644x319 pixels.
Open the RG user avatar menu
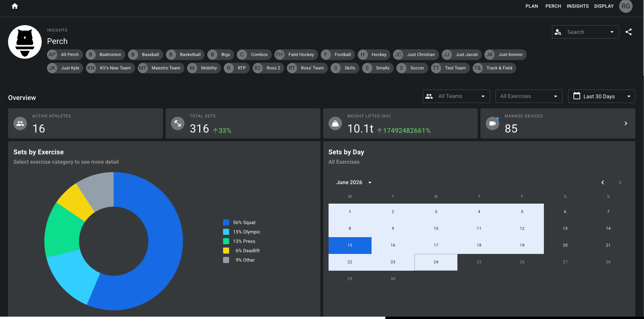[x=626, y=6]
